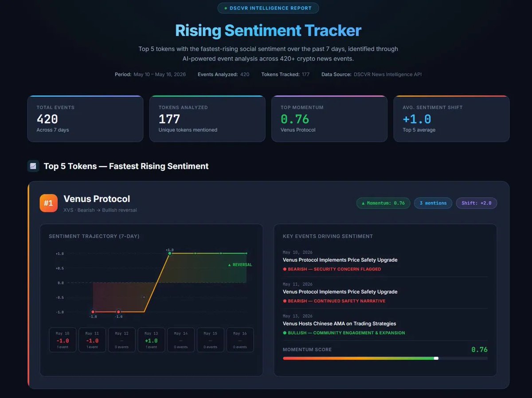Select the May 11 day tile

click(x=92, y=340)
